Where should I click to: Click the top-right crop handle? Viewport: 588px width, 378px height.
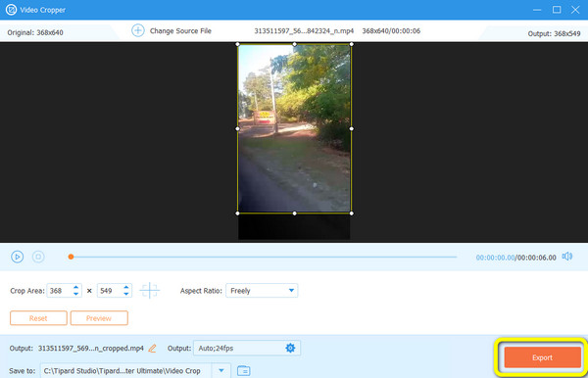tap(352, 44)
